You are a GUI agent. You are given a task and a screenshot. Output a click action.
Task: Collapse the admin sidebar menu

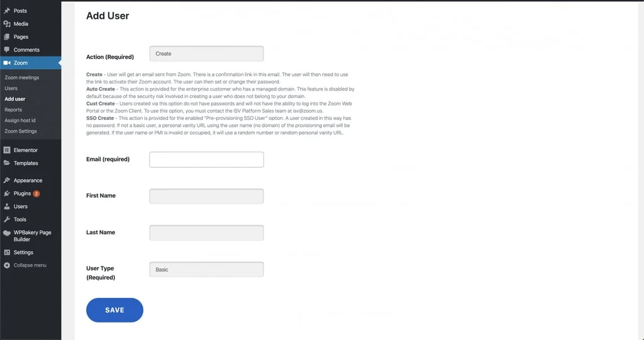(x=30, y=265)
